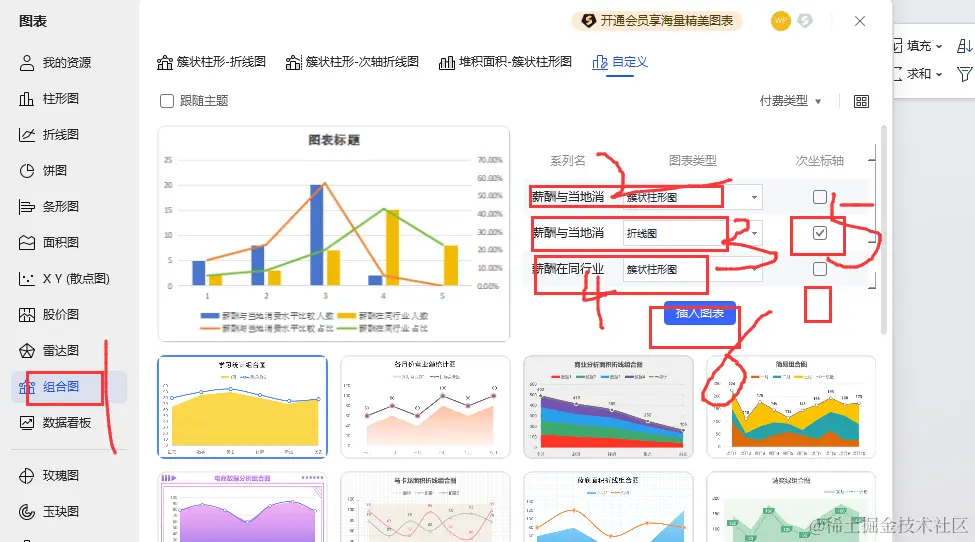Select the 股价图 chart category

[49, 315]
